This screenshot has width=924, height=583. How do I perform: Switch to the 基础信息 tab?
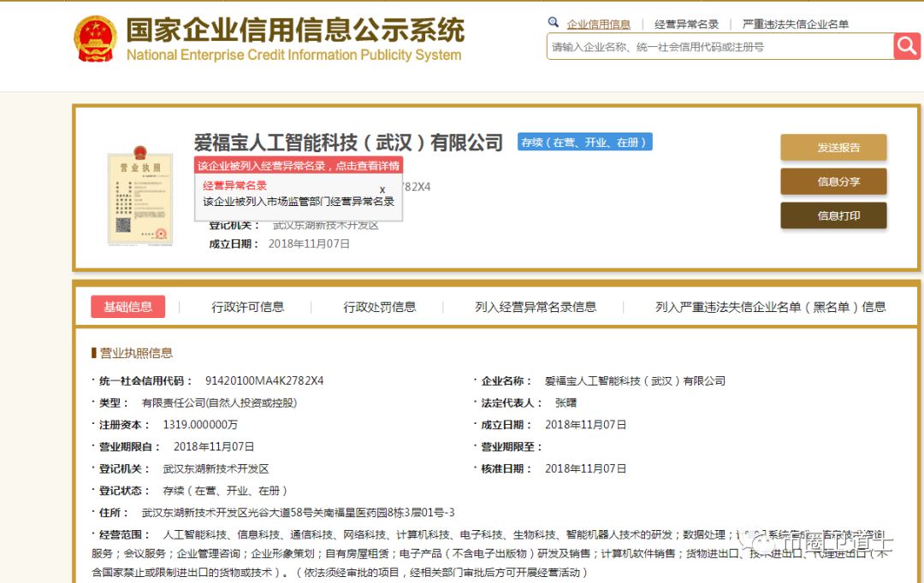pyautogui.click(x=127, y=306)
